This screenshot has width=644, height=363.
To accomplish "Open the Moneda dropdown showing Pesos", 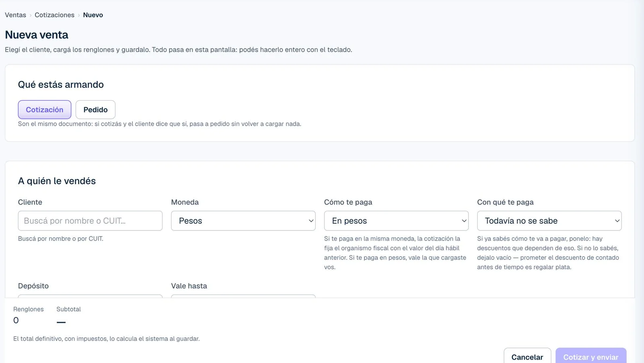I will pyautogui.click(x=243, y=221).
